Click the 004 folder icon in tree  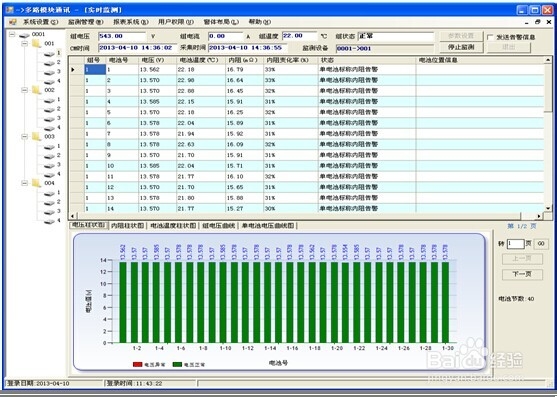pos(37,183)
